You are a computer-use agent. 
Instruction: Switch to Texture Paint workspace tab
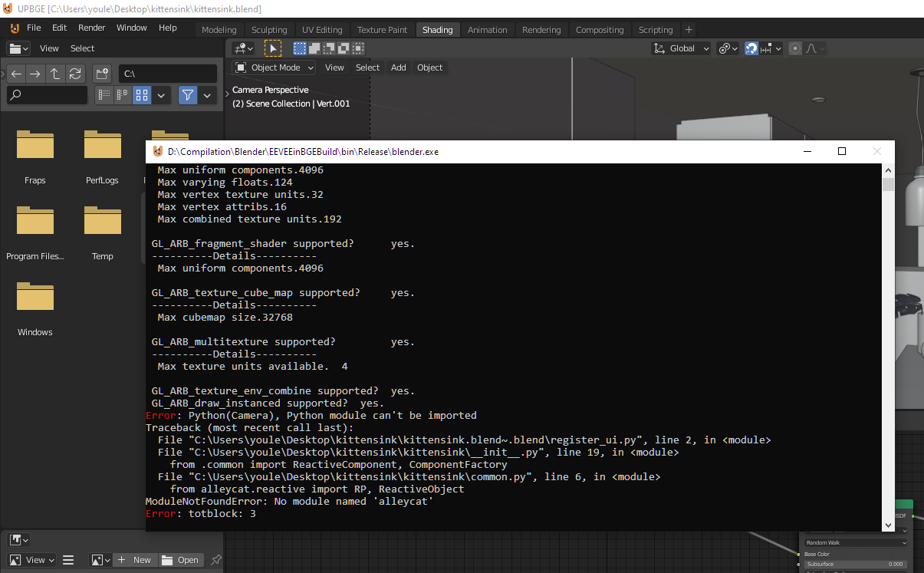(x=383, y=30)
